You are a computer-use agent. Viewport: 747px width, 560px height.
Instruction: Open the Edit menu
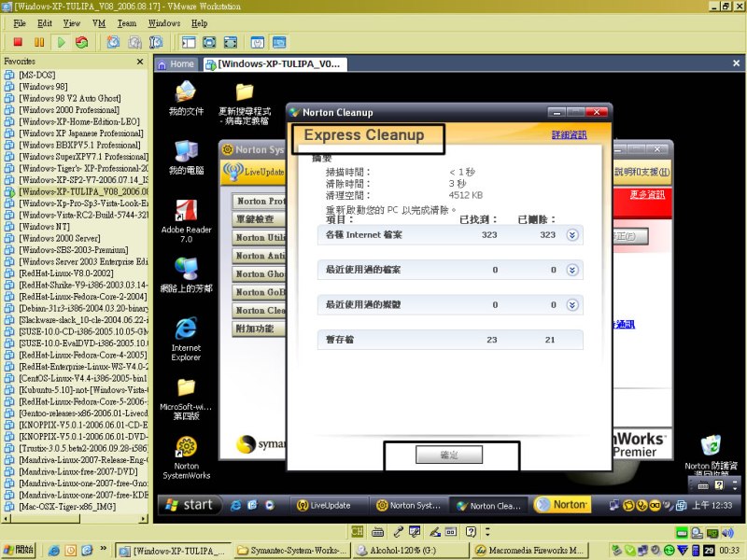(44, 23)
